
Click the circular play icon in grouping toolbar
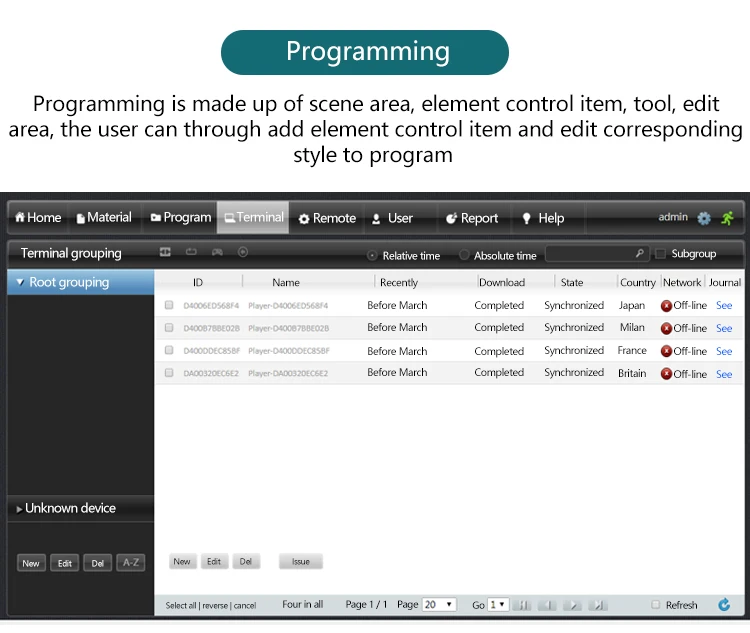point(243,253)
